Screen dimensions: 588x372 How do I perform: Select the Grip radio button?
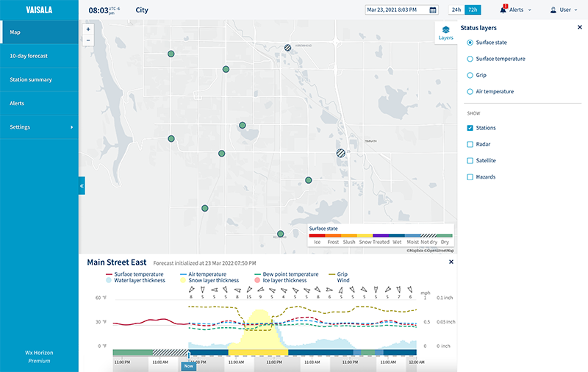click(x=470, y=75)
